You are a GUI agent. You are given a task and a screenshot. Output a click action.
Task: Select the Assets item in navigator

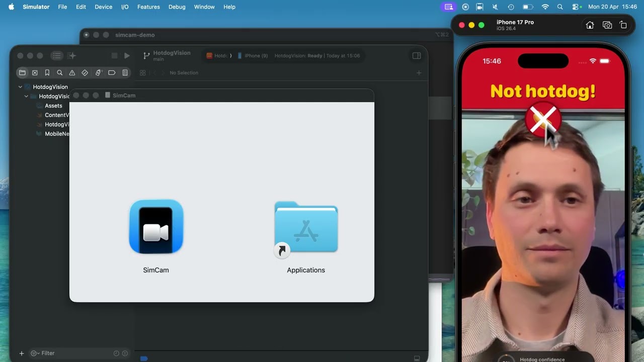tap(53, 106)
